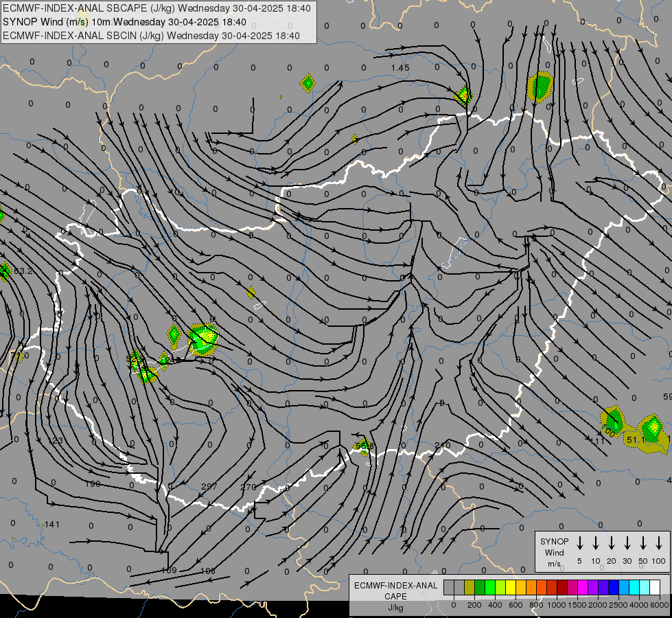Click the 400 tick label on colorbar
This screenshot has height=618, width=672.
coord(495,605)
